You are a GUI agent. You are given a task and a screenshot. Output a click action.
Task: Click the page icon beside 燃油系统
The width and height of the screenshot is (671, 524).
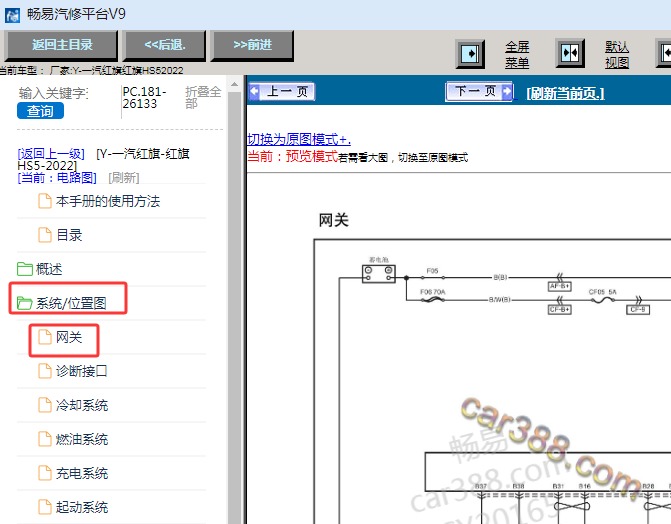(45, 439)
